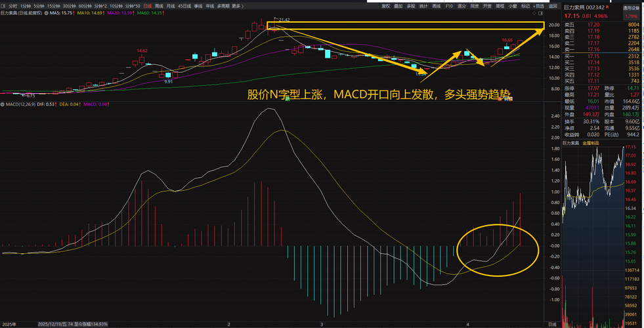Click the 同资 toolbar button
The height and width of the screenshot is (328, 644).
point(475,6)
